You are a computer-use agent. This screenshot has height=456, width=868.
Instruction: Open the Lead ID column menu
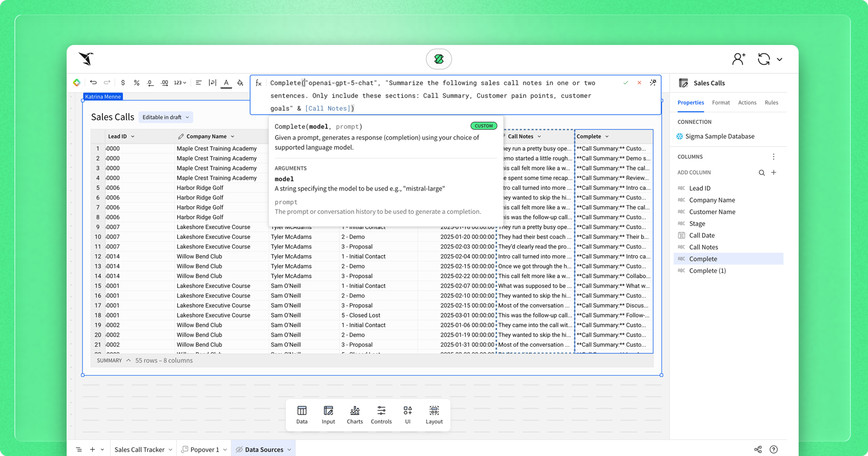tap(133, 136)
